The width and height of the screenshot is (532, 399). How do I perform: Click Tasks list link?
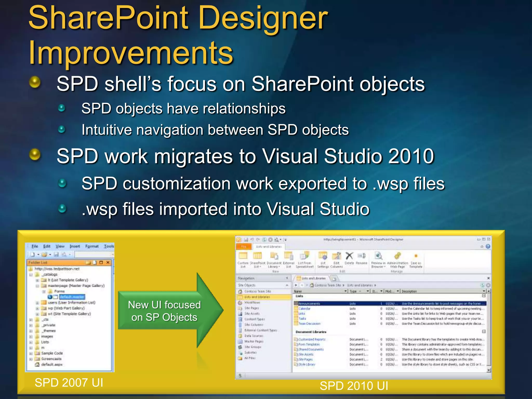(302, 318)
